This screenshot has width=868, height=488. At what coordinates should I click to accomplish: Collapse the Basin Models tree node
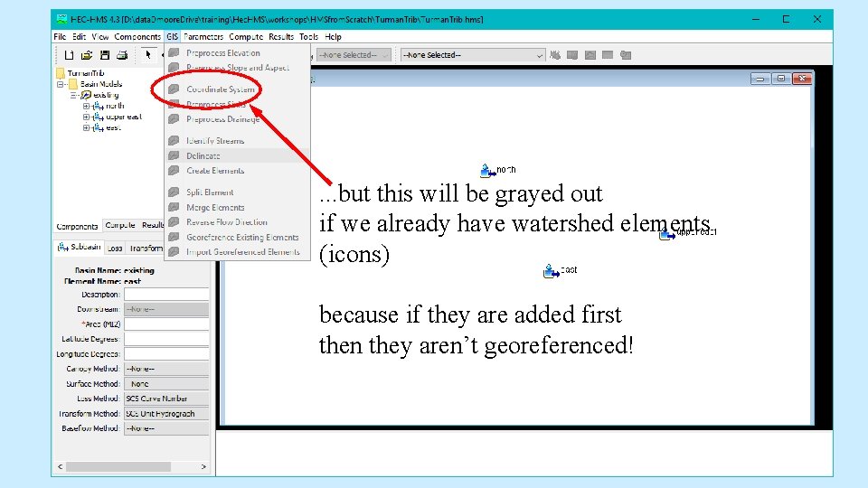point(61,84)
